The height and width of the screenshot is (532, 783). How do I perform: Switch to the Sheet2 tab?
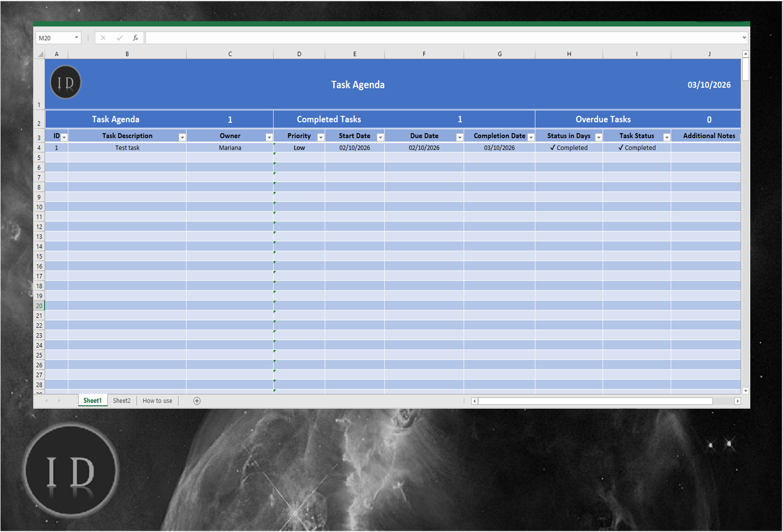122,401
